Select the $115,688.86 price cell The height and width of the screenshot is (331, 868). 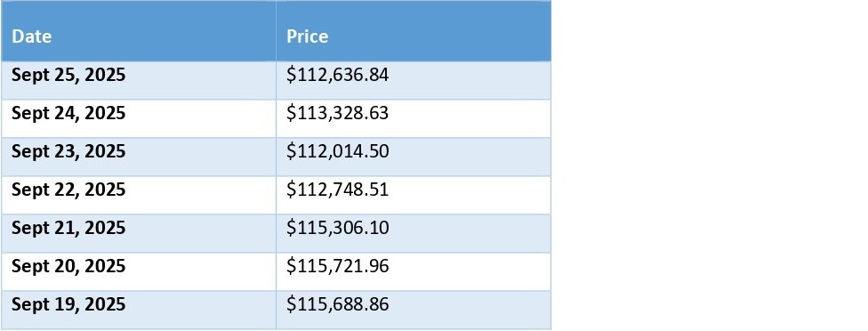pos(414,310)
